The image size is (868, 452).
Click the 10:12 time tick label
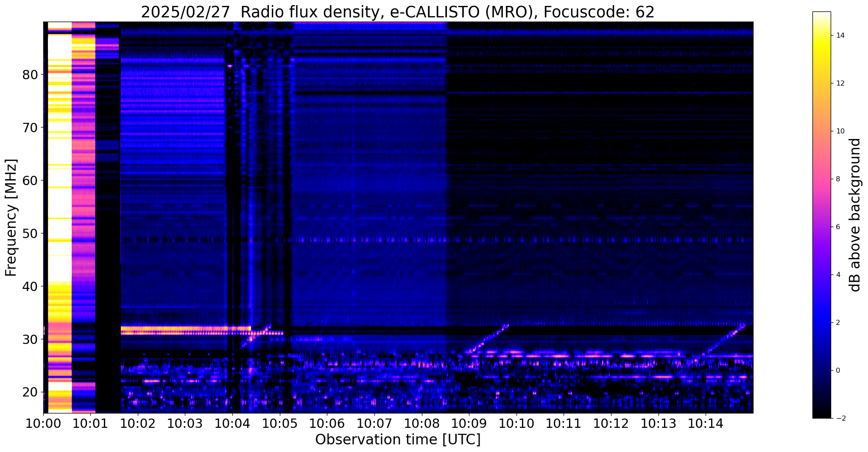611,424
